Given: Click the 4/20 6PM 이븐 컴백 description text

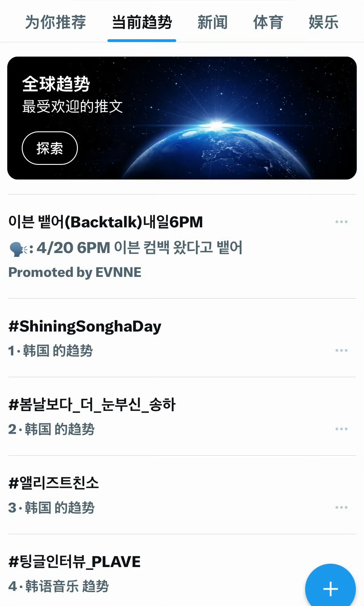Looking at the screenshot, I should click(139, 248).
